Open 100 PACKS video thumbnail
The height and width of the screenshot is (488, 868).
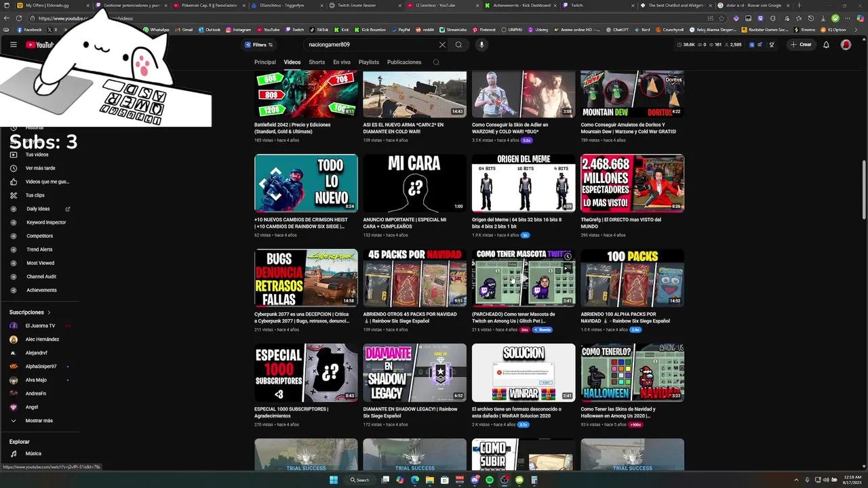pos(632,278)
